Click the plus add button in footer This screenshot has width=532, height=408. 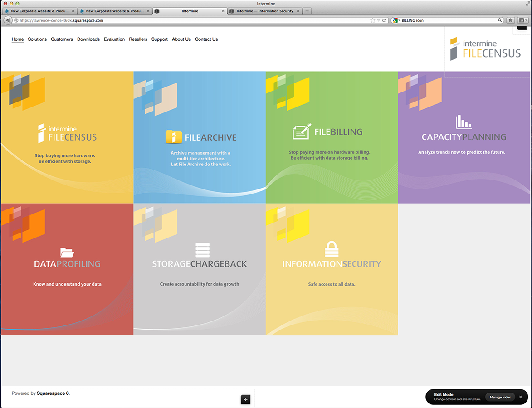coord(246,399)
